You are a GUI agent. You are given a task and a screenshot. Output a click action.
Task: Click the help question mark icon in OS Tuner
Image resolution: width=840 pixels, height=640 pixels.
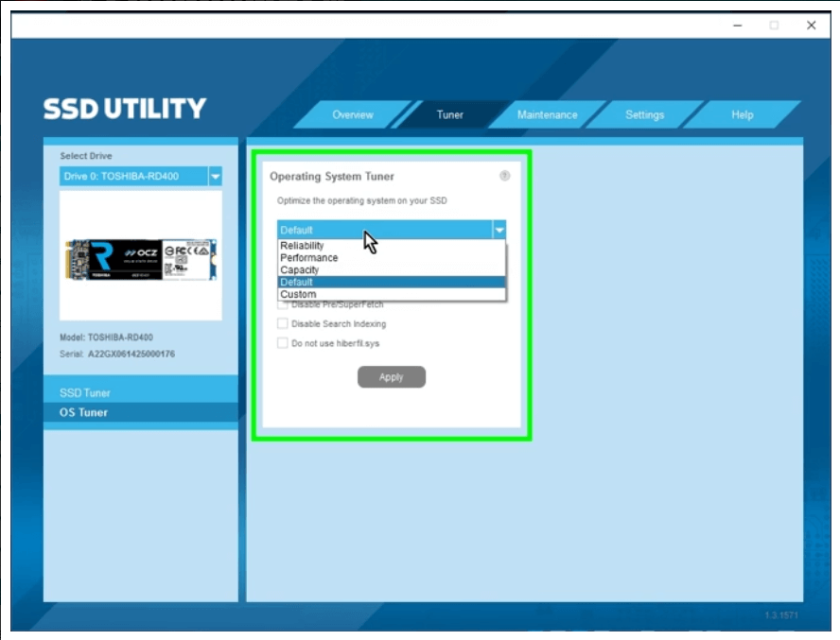[504, 176]
